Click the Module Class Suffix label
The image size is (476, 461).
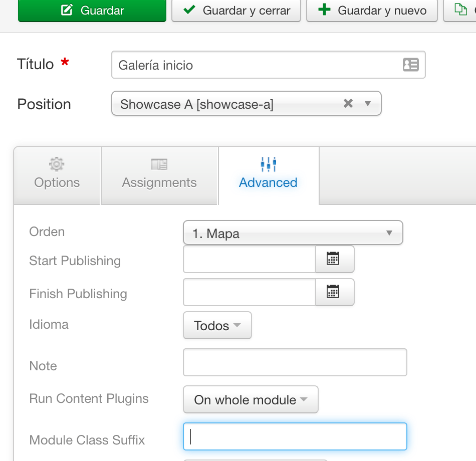click(87, 440)
